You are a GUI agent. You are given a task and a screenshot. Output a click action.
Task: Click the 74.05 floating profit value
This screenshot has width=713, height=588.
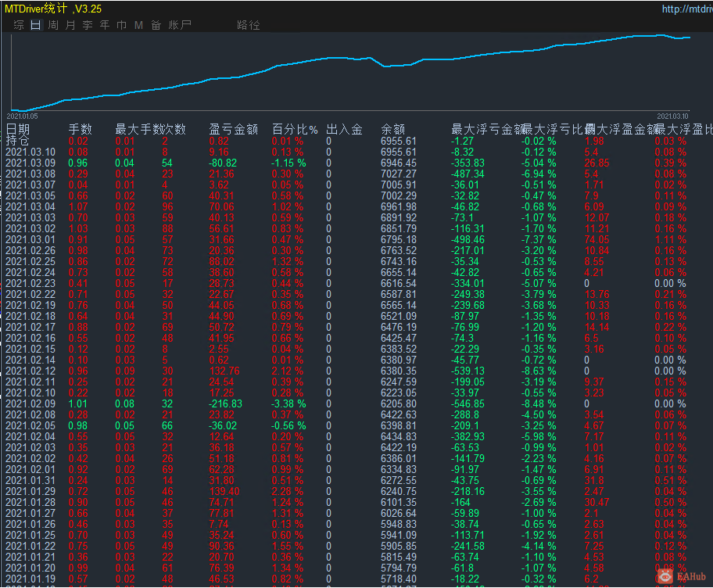597,239
